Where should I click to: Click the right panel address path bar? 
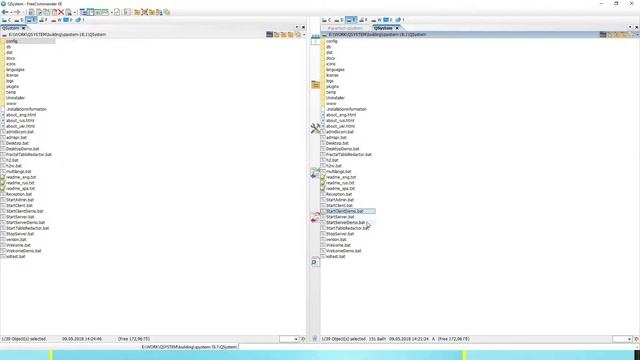461,35
